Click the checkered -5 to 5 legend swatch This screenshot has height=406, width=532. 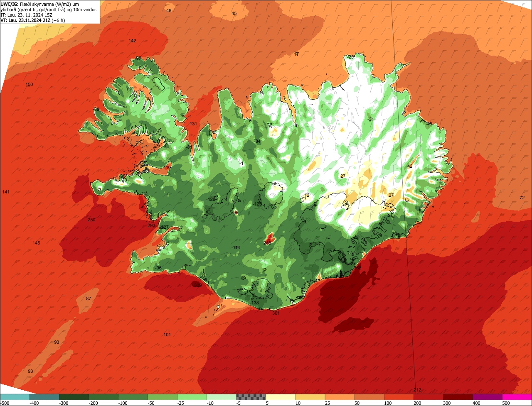click(x=251, y=397)
